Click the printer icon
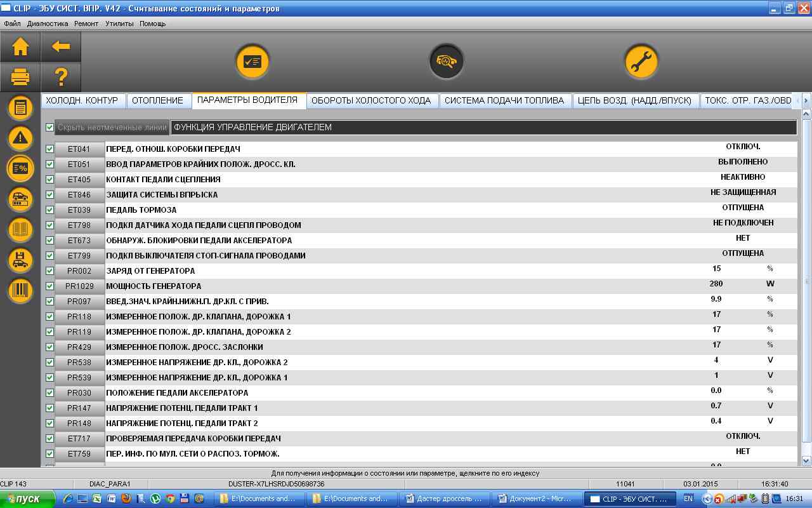 point(20,77)
